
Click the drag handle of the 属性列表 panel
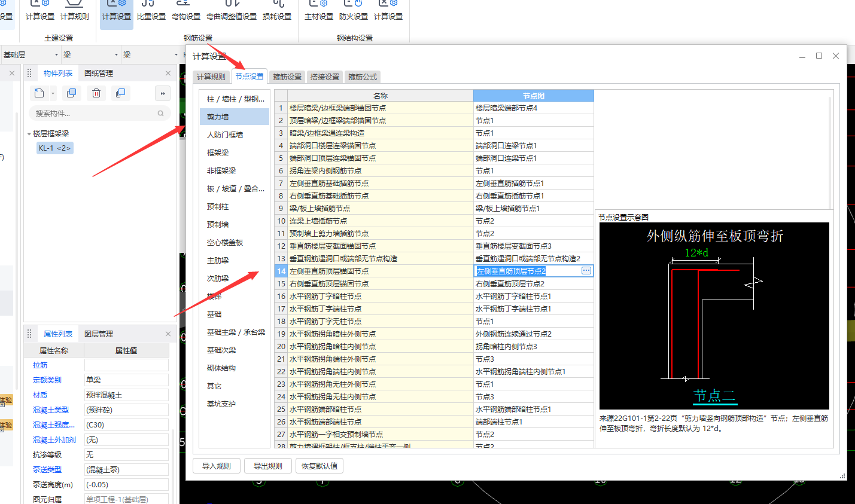(29, 334)
